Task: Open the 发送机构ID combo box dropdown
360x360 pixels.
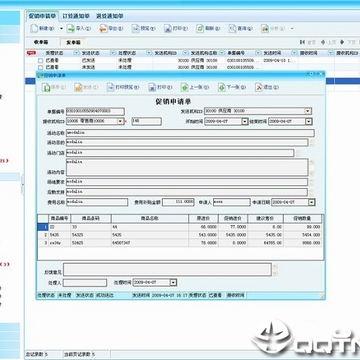Action: [308, 111]
